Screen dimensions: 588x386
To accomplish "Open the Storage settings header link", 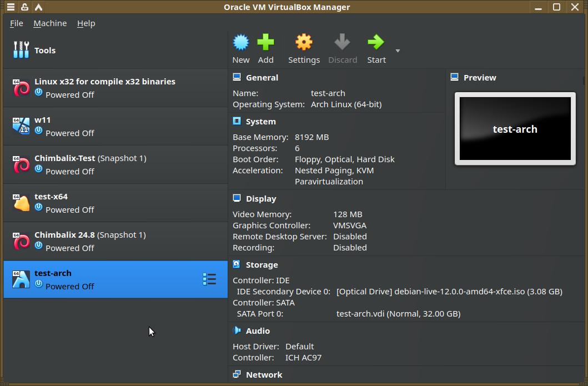I will tap(262, 265).
